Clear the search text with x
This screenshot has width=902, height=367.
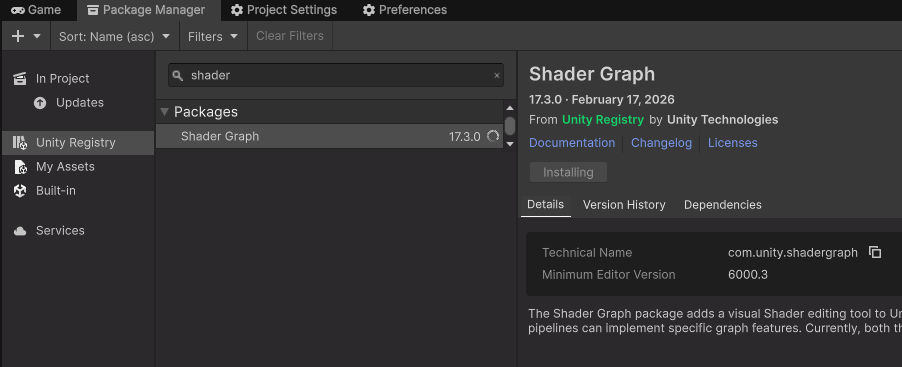tap(497, 75)
